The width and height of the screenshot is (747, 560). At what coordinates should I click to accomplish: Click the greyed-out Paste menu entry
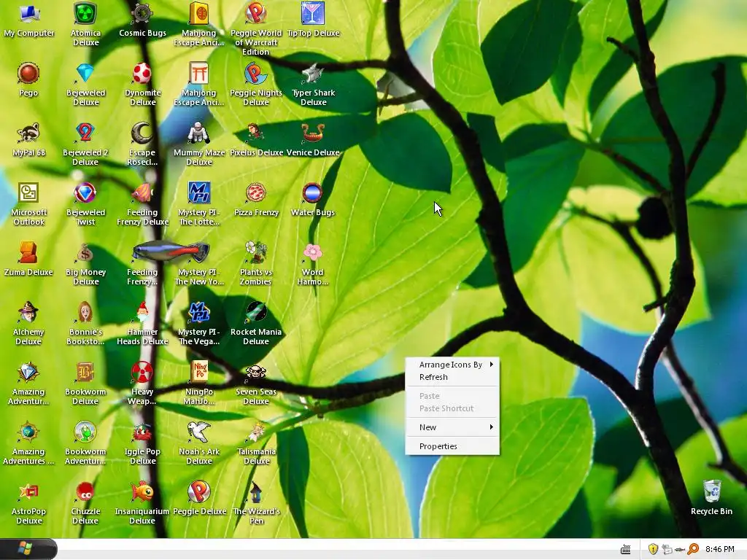tap(452, 396)
